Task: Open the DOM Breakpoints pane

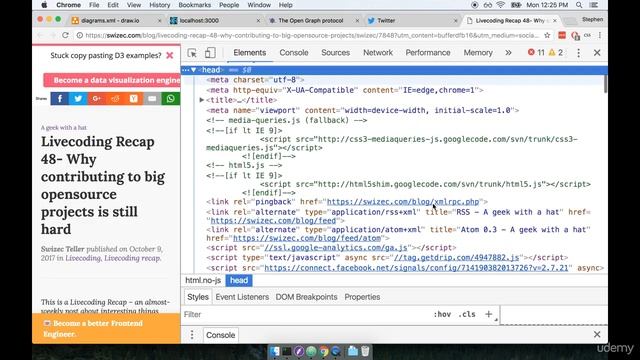Action: coord(306,297)
